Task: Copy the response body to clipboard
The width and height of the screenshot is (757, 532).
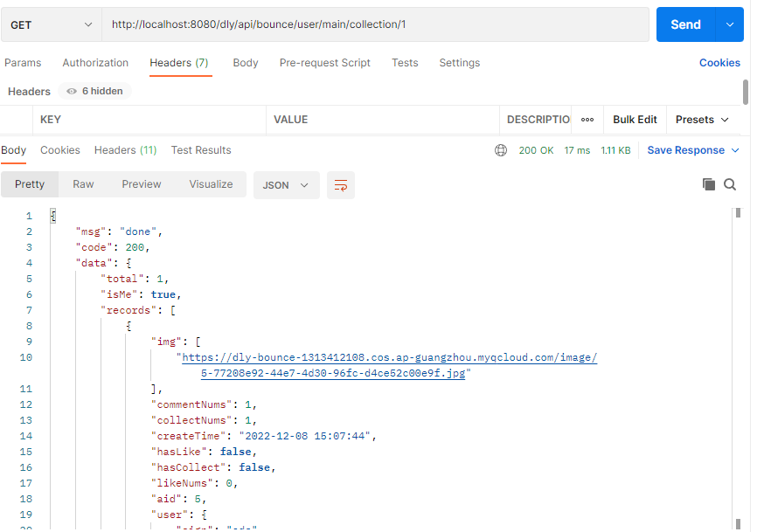Action: tap(709, 184)
